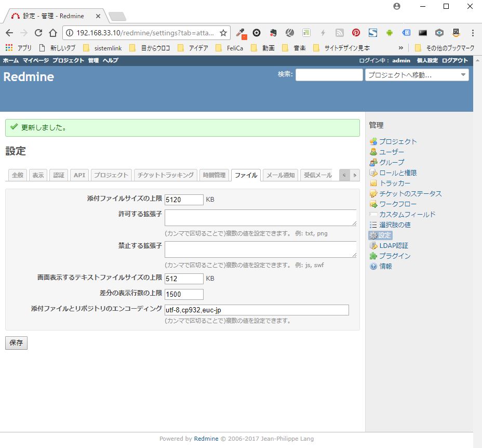Focus the 検索 search field
This screenshot has height=448, width=482.
coord(329,75)
